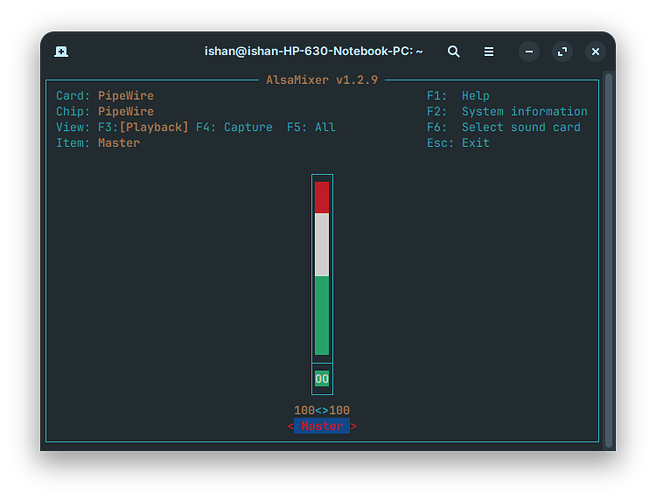
Task: Switch to F3 Playback view
Action: click(x=143, y=127)
